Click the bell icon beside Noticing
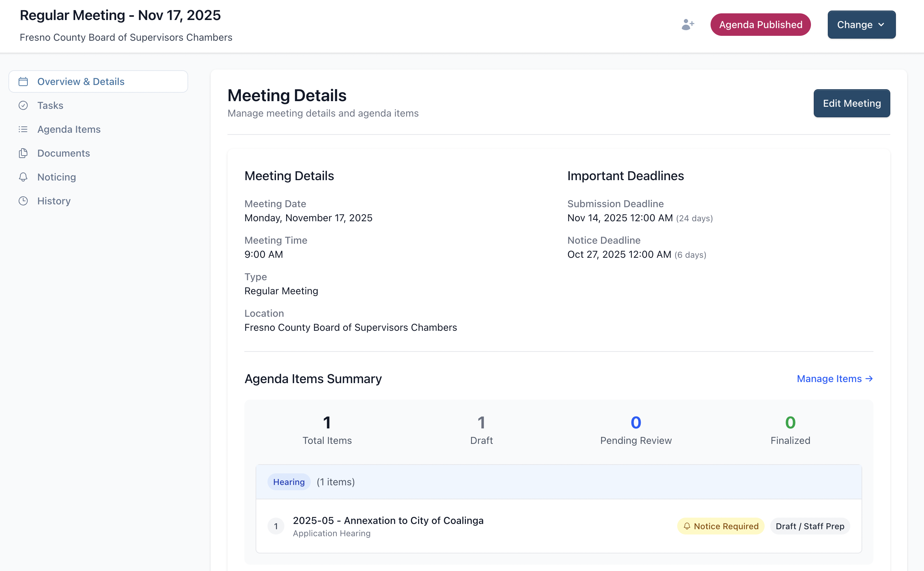 (x=24, y=177)
